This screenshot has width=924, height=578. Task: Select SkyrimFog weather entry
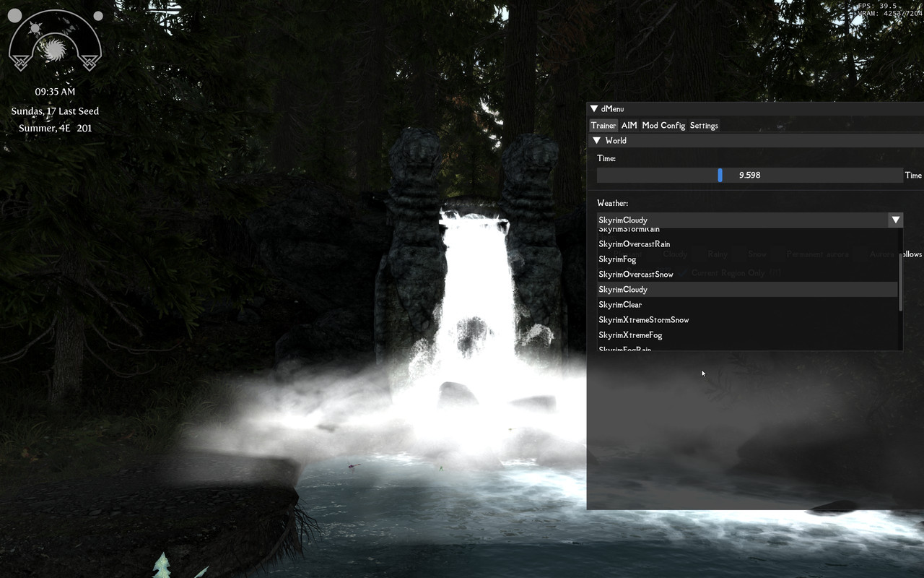click(x=747, y=259)
